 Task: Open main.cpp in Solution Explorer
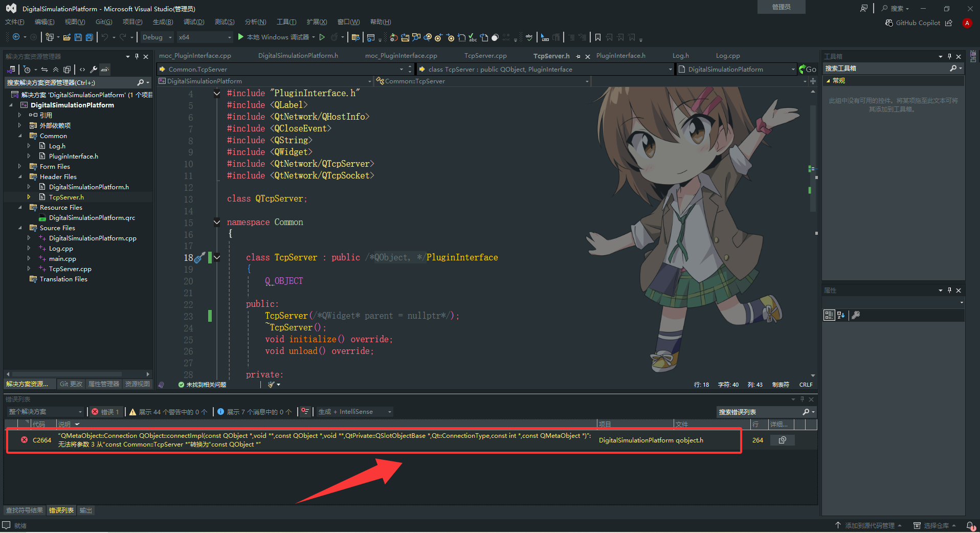click(x=62, y=258)
